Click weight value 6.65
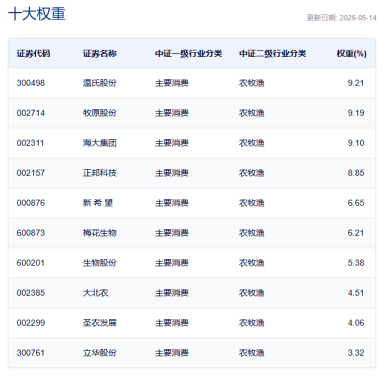 (356, 203)
